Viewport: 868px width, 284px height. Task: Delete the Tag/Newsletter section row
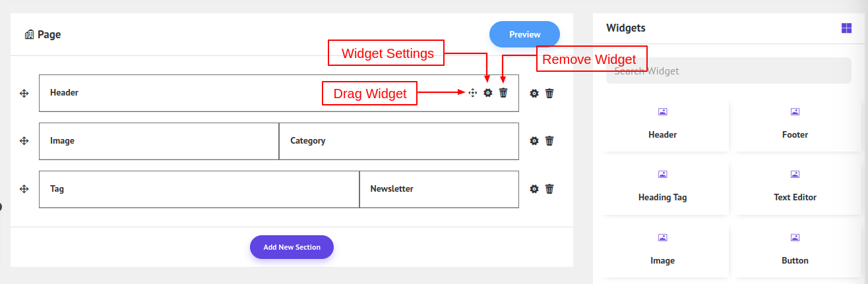click(549, 189)
